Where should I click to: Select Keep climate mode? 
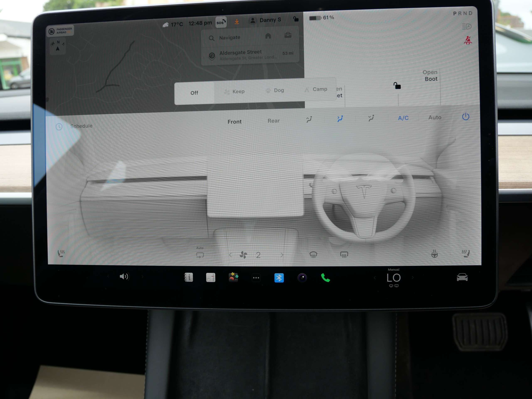click(234, 92)
